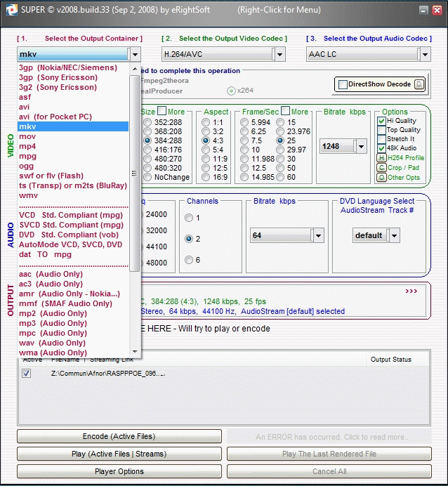Select the NoChange video size

[x=147, y=177]
